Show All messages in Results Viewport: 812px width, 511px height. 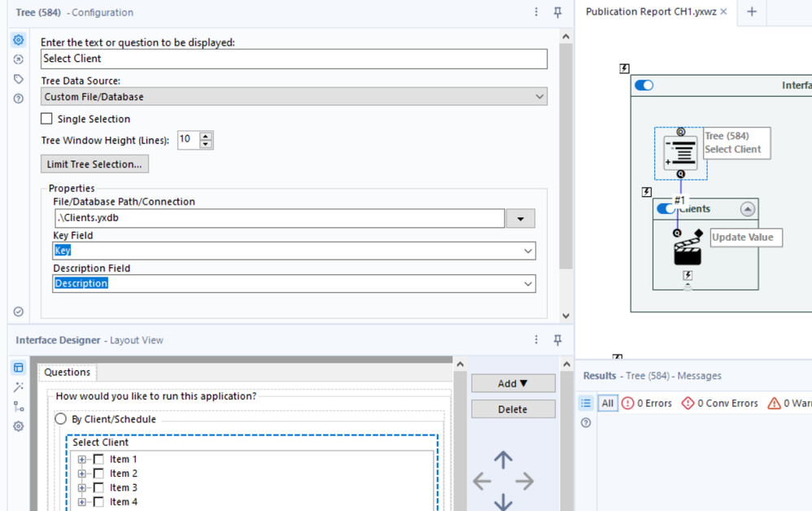tap(608, 403)
